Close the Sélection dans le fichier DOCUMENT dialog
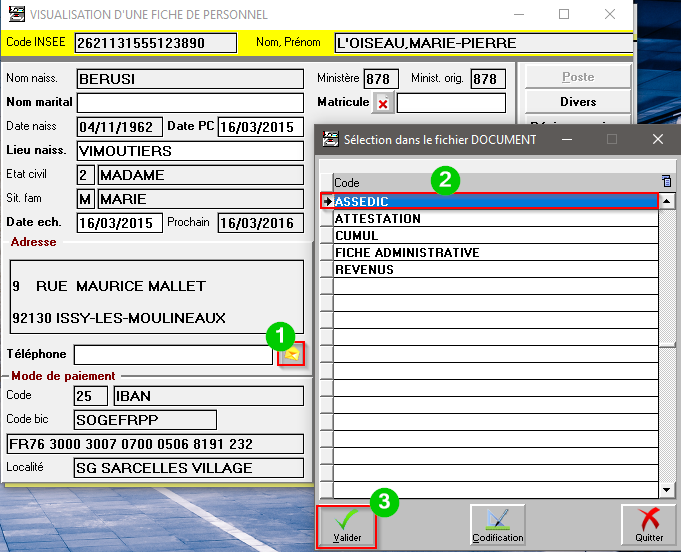This screenshot has width=681, height=552. click(657, 140)
